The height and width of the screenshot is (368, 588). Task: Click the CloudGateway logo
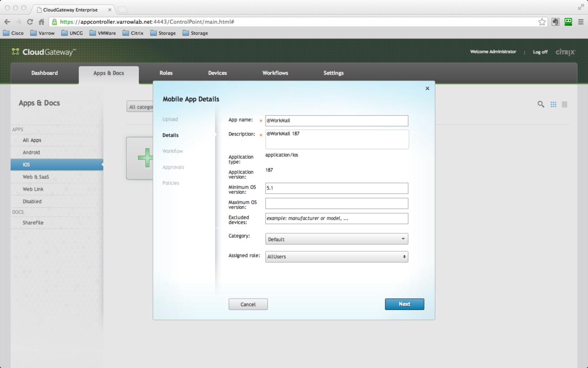tap(44, 52)
